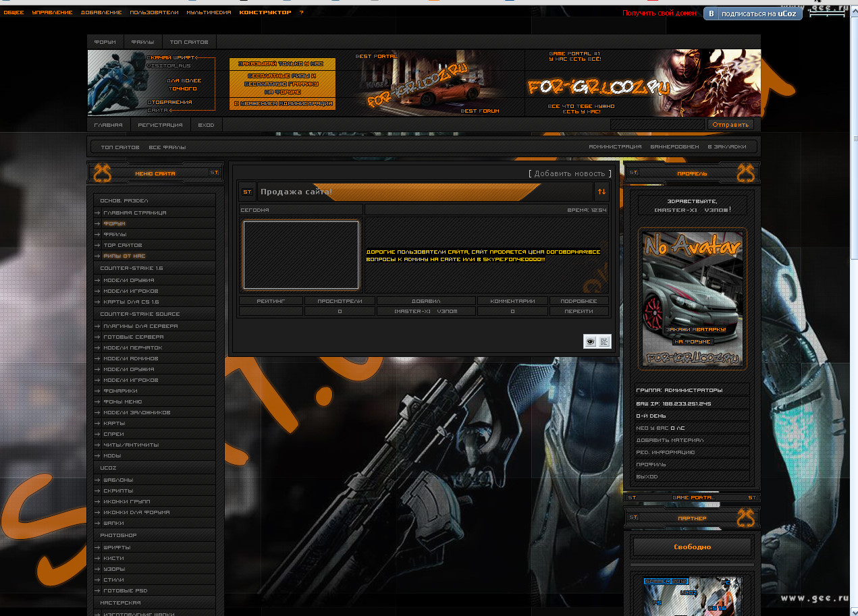
Task: Click подписаться на uCoz button
Action: click(x=753, y=13)
